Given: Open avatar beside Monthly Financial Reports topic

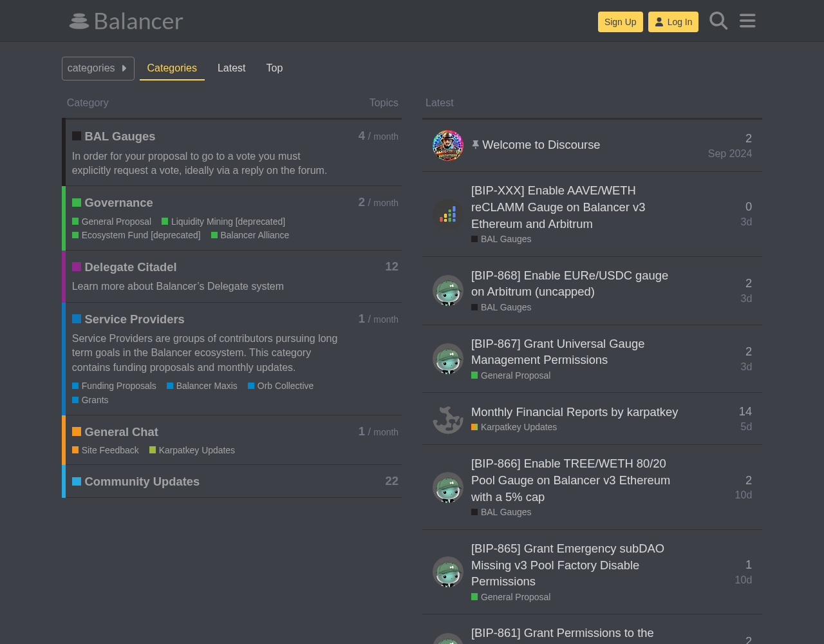Looking at the screenshot, I should click(448, 419).
